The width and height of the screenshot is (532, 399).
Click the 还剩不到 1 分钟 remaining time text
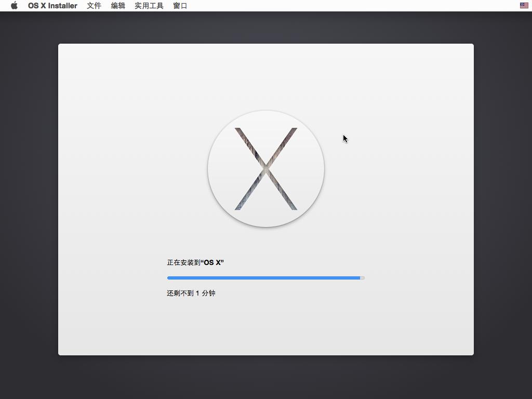coord(191,293)
